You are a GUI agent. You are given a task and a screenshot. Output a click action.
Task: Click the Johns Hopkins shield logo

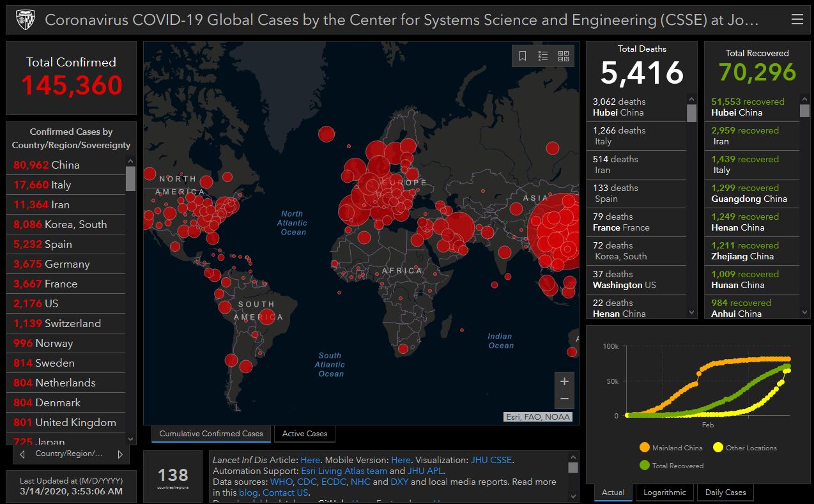pyautogui.click(x=25, y=20)
